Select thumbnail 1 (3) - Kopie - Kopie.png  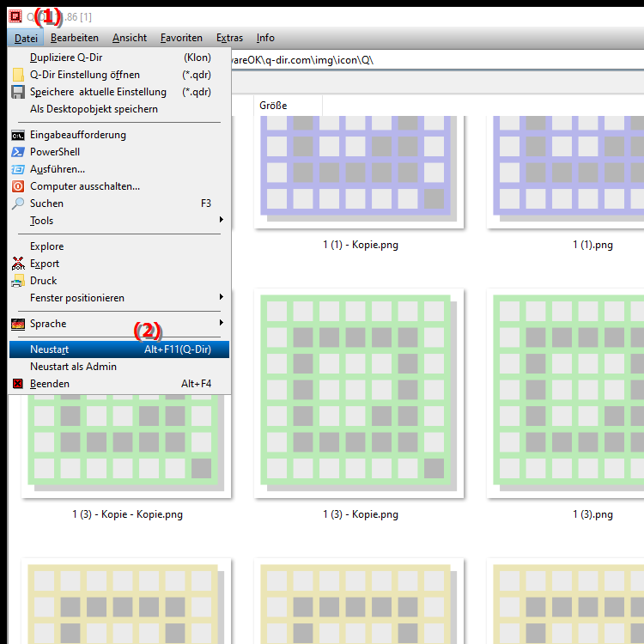click(x=126, y=446)
